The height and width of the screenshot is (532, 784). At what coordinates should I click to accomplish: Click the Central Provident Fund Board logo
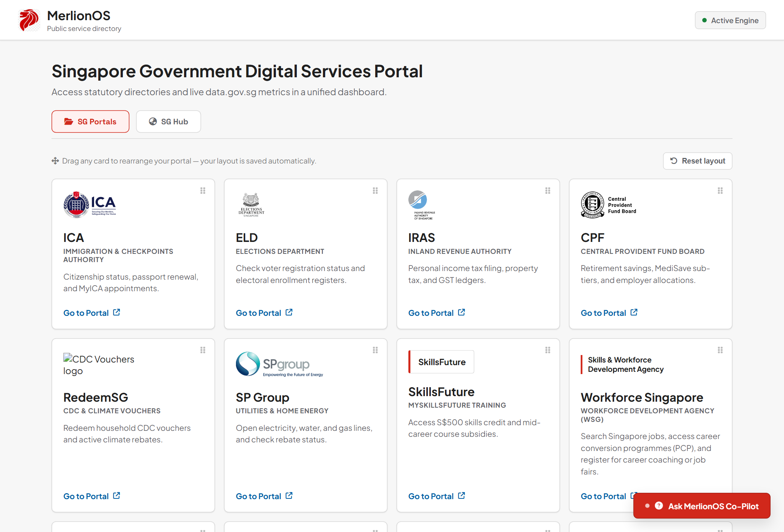click(x=609, y=205)
